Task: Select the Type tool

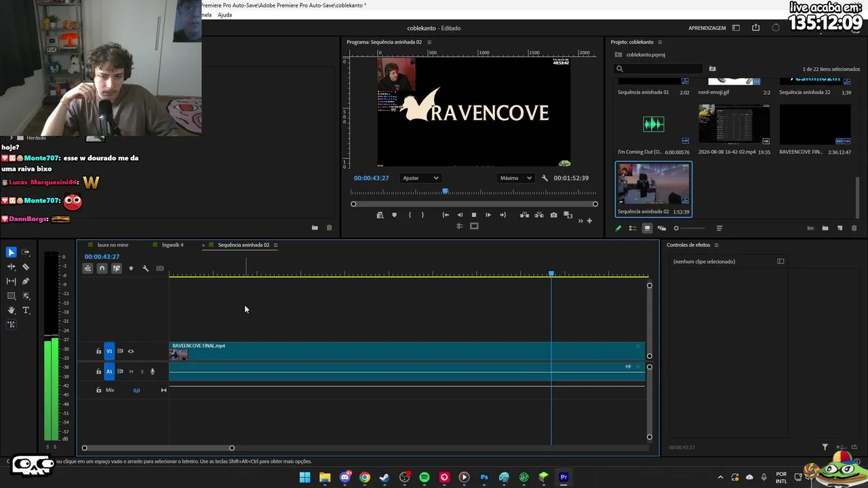Action: point(26,310)
